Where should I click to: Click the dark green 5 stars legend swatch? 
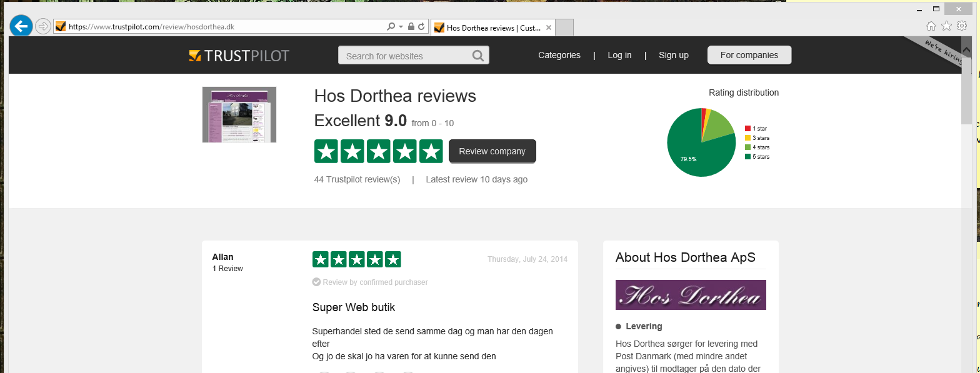click(747, 157)
